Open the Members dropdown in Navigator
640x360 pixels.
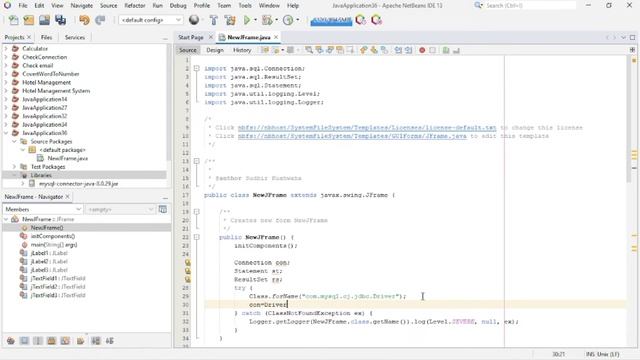pyautogui.click(x=42, y=209)
